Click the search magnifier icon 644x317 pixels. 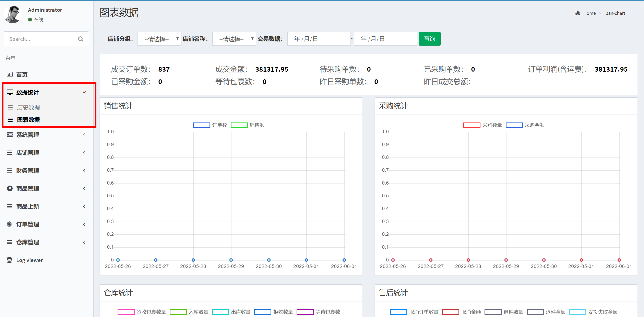81,39
